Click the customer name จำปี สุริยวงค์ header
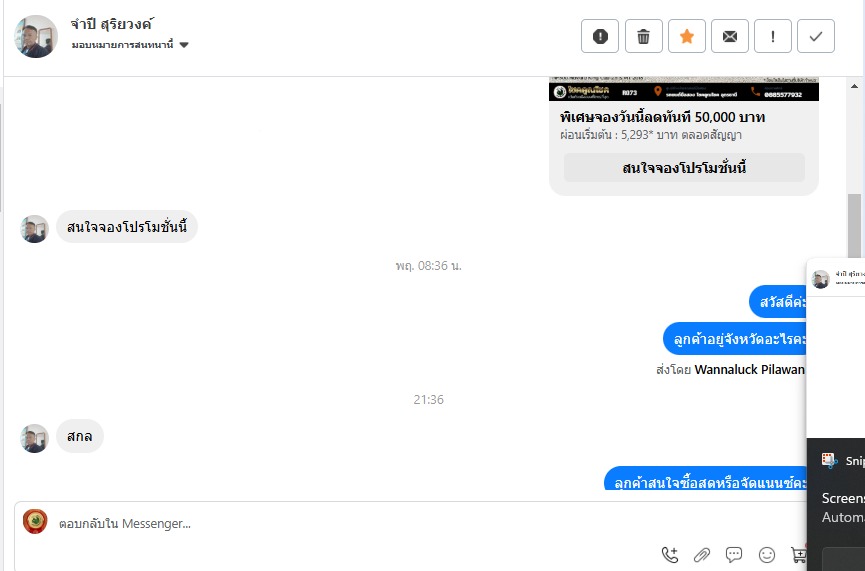The height and width of the screenshot is (571, 865). [x=112, y=24]
